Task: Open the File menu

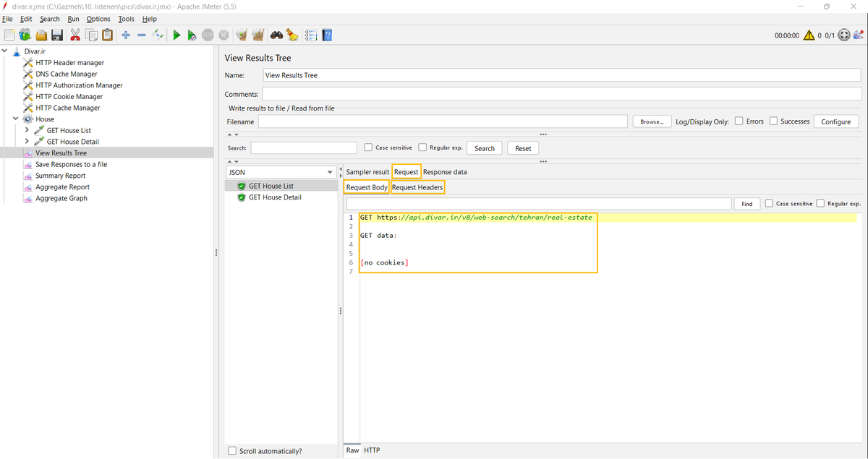Action: 8,19
